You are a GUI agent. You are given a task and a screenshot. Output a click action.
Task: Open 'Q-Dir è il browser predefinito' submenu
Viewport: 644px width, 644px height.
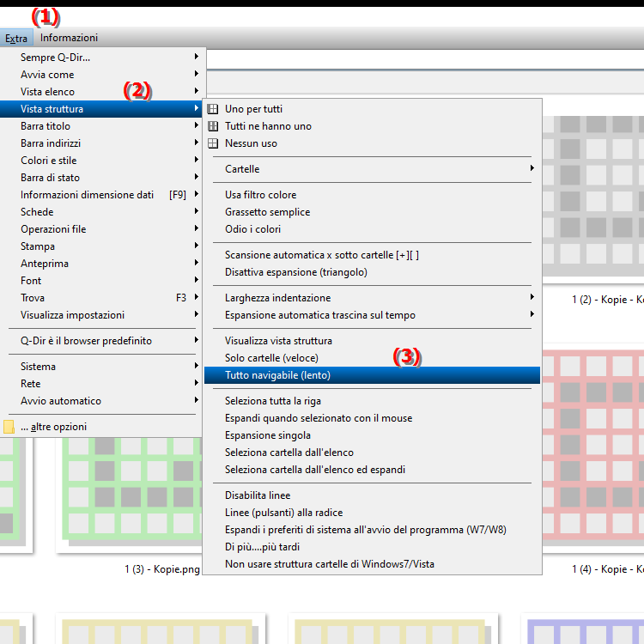(x=100, y=341)
